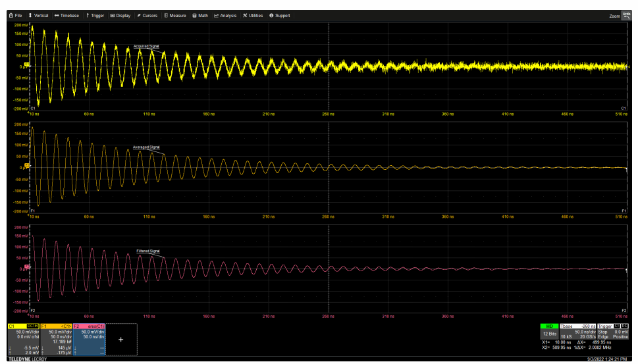This screenshot has height=364, width=638.
Task: Open the Math dropdown menu
Action: (x=200, y=15)
